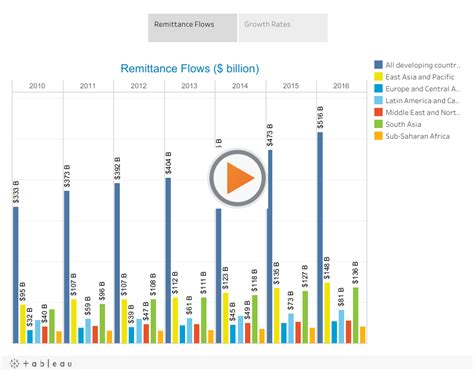The height and width of the screenshot is (371, 474).
Task: Select the Sub-Saharan Africa legend label
Action: [x=418, y=136]
